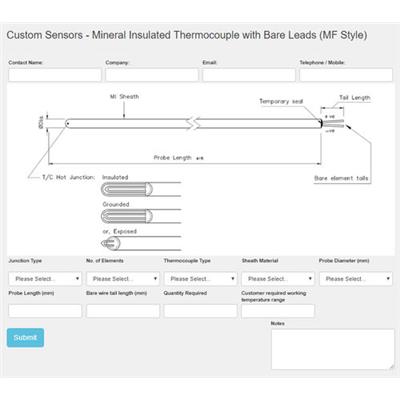Grab the Notes textarea resize handle

coord(391,366)
